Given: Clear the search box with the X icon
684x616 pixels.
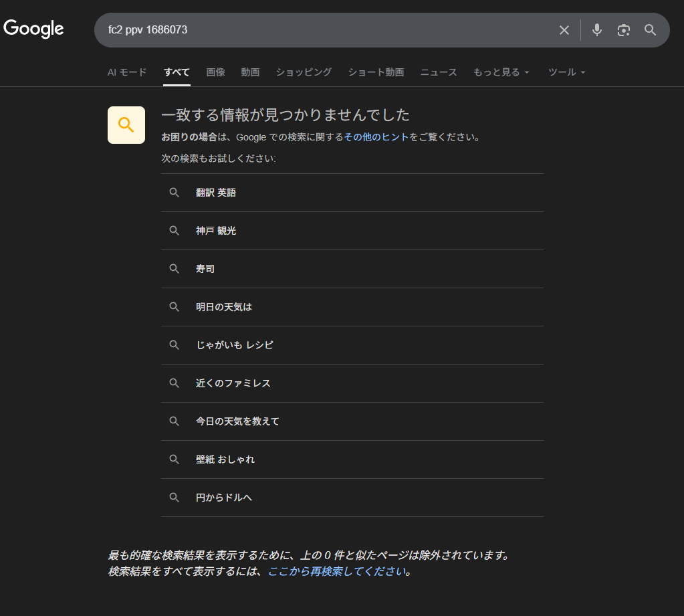Looking at the screenshot, I should coord(564,30).
